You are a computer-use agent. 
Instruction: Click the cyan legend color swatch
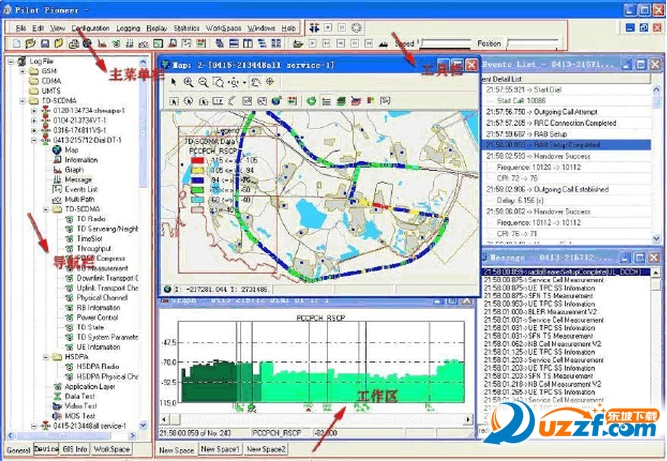[x=197, y=200]
